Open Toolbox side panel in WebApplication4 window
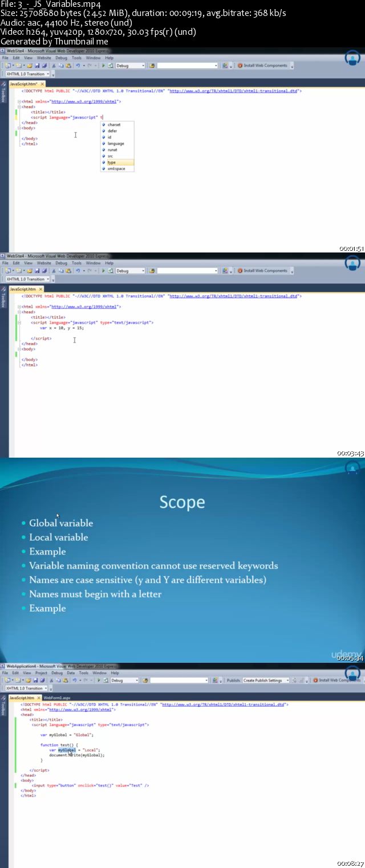Image resolution: width=365 pixels, height=868 pixels. pyautogui.click(x=3, y=707)
